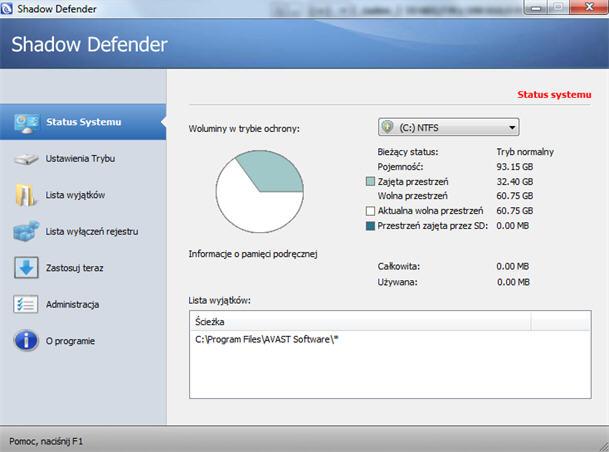This screenshot has height=452, width=609.
Task: Click the Pomoc, naciśnij F1 status text
Action: click(x=46, y=442)
